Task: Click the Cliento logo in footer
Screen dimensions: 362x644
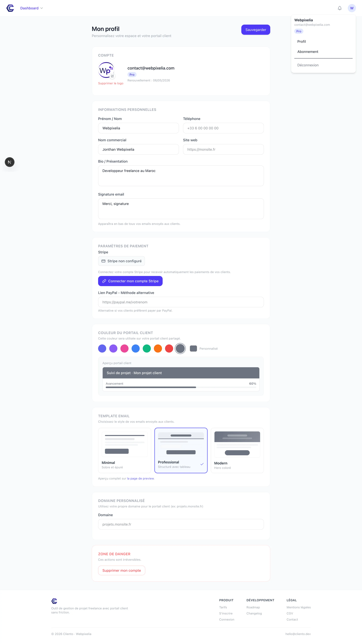Action: click(54, 601)
